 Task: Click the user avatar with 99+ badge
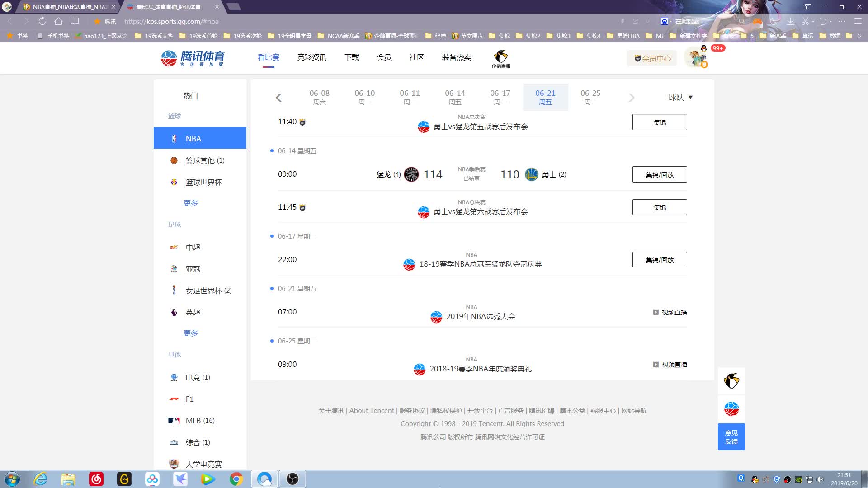pyautogui.click(x=695, y=58)
